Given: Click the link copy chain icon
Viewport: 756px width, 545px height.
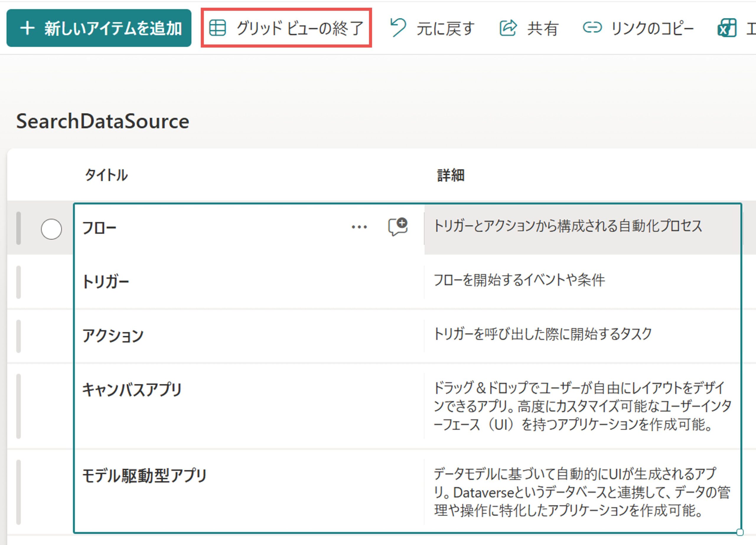Looking at the screenshot, I should pyautogui.click(x=592, y=27).
